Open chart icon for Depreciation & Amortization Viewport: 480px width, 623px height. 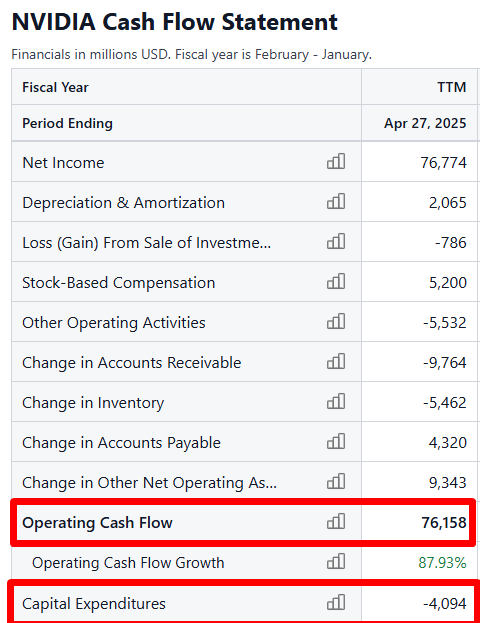coord(336,201)
